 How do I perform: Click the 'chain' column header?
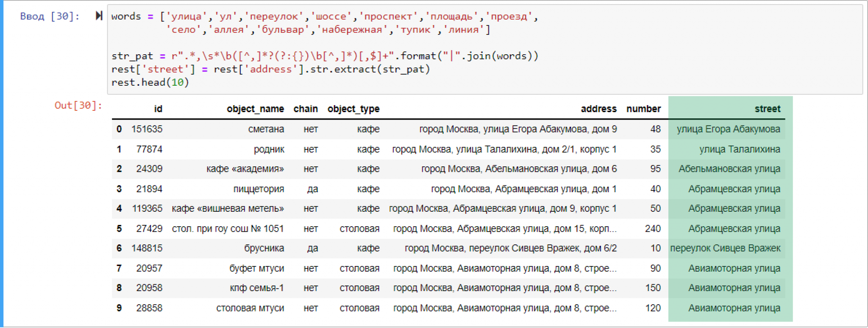tap(306, 109)
